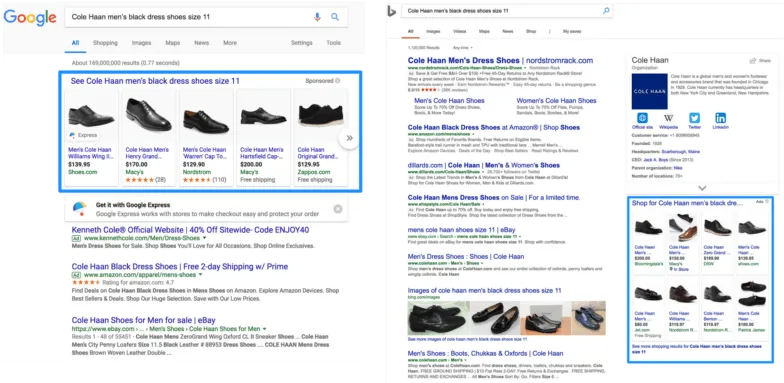Click the Google search magnifier icon
Screen dimensions: 784x383
point(335,17)
